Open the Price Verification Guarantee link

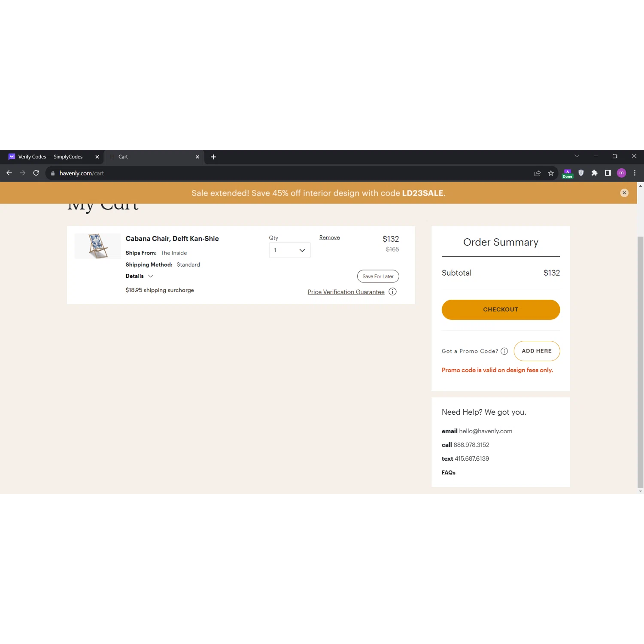[346, 292]
